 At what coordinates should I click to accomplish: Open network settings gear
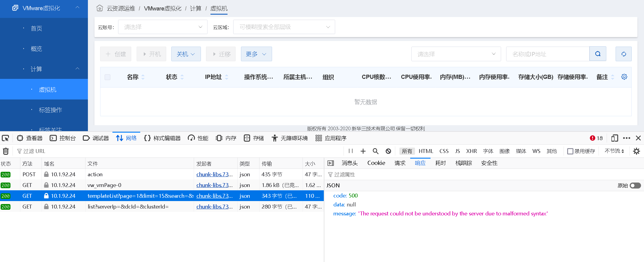pyautogui.click(x=637, y=151)
